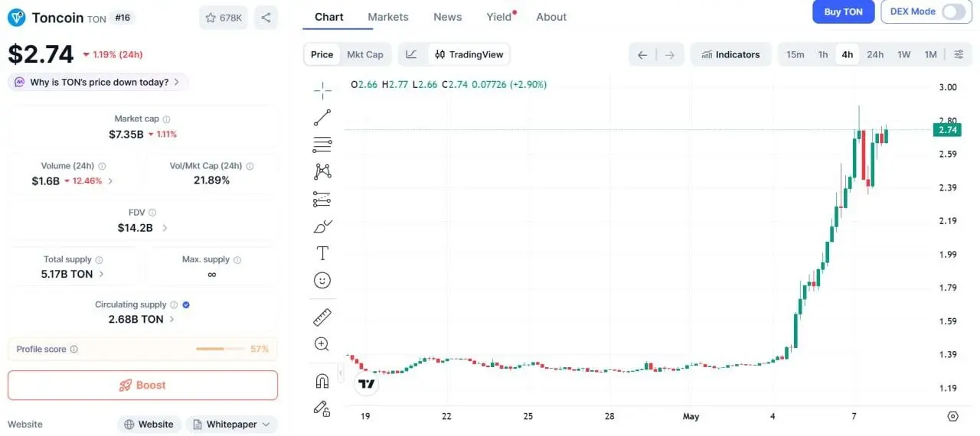Click Max. supply info icon
The height and width of the screenshot is (436, 980).
coord(237,260)
